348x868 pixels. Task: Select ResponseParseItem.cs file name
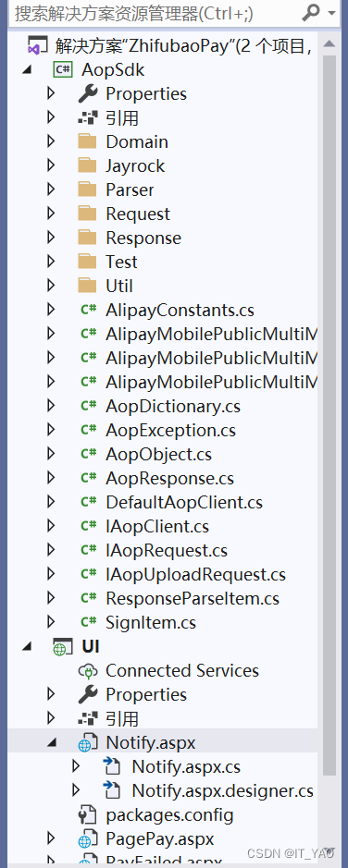193,599
